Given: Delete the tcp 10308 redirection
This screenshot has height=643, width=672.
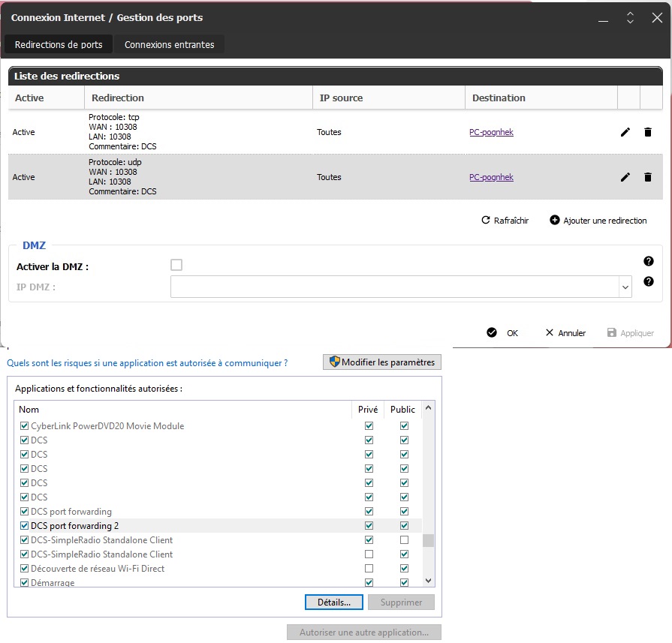Looking at the screenshot, I should (648, 132).
